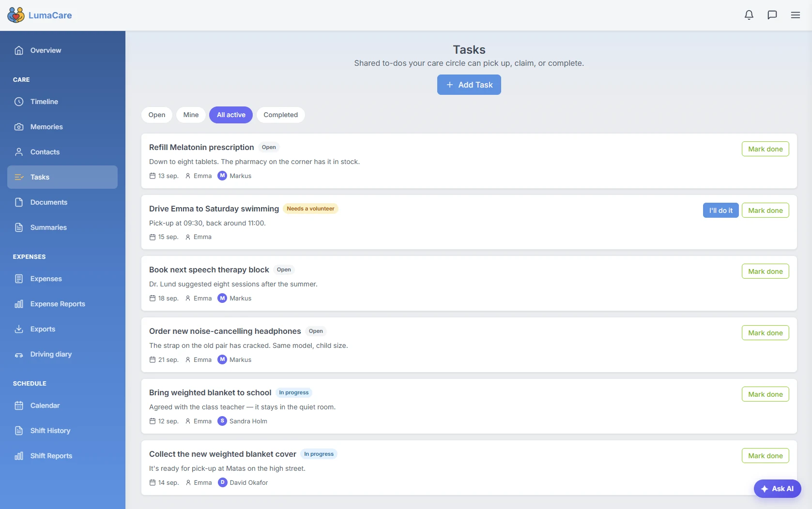812x509 pixels.
Task: Click In progress badge on Bring weighted blanket
Action: tap(294, 392)
